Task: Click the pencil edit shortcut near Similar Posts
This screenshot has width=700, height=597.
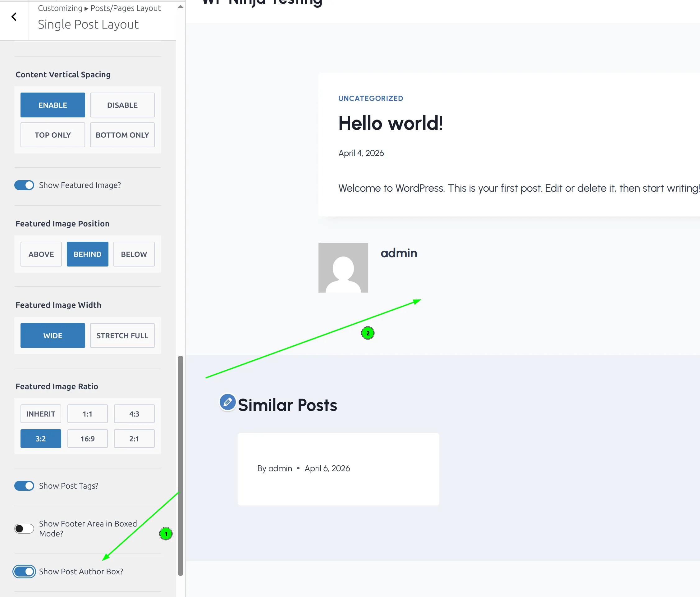Action: pyautogui.click(x=227, y=402)
